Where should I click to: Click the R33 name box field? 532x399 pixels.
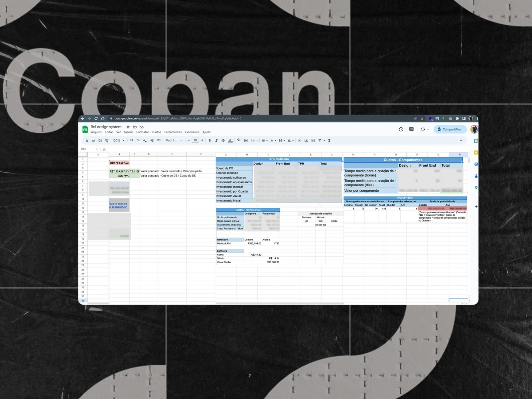[x=89, y=149]
